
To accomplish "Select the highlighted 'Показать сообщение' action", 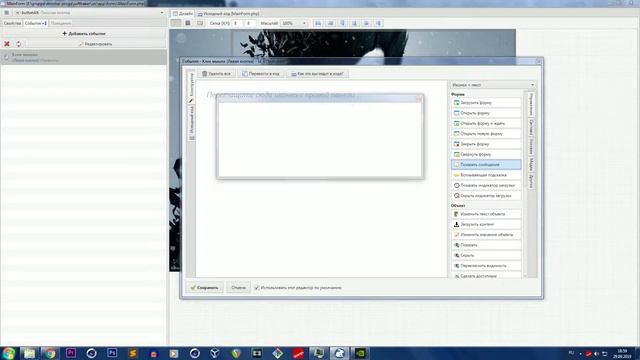I will [x=486, y=164].
